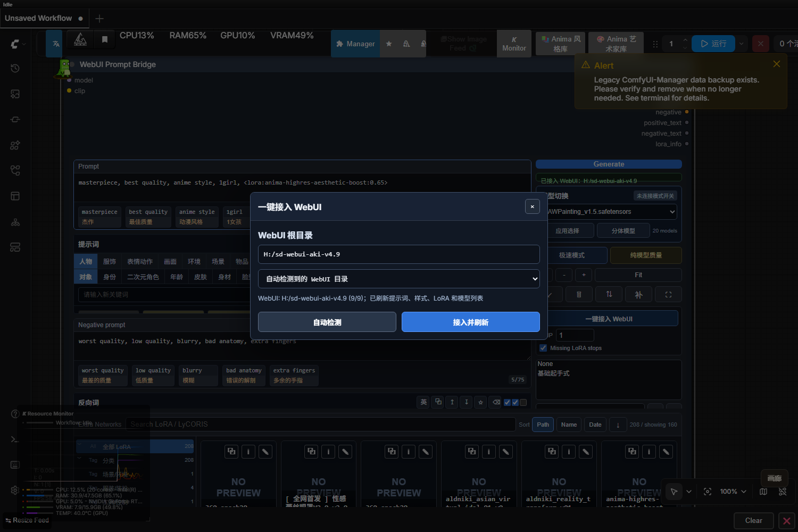Toggle the first blue checkbox in the negative prompt toolbar

pos(507,402)
